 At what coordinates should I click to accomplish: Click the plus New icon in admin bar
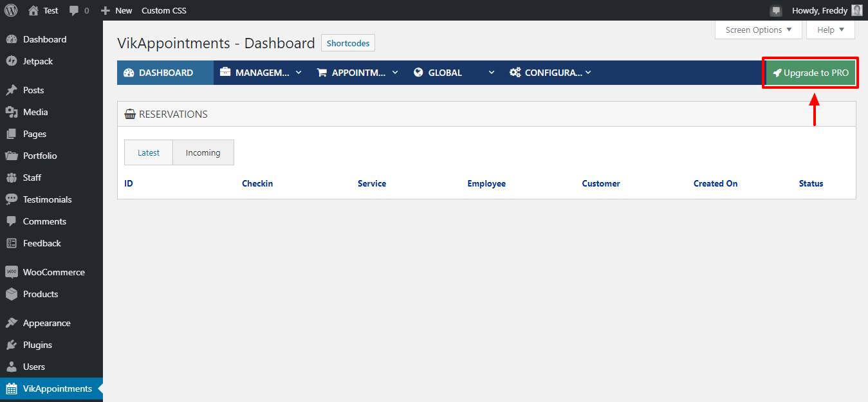coord(106,10)
